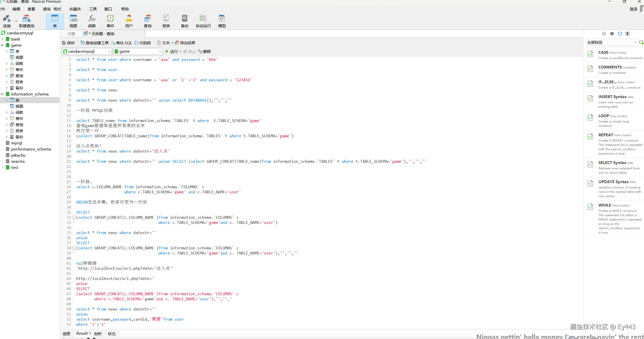Viewport: 644px width, 339px height.
Task: Collapse the code fold marker at line 32
Action: point(74,217)
